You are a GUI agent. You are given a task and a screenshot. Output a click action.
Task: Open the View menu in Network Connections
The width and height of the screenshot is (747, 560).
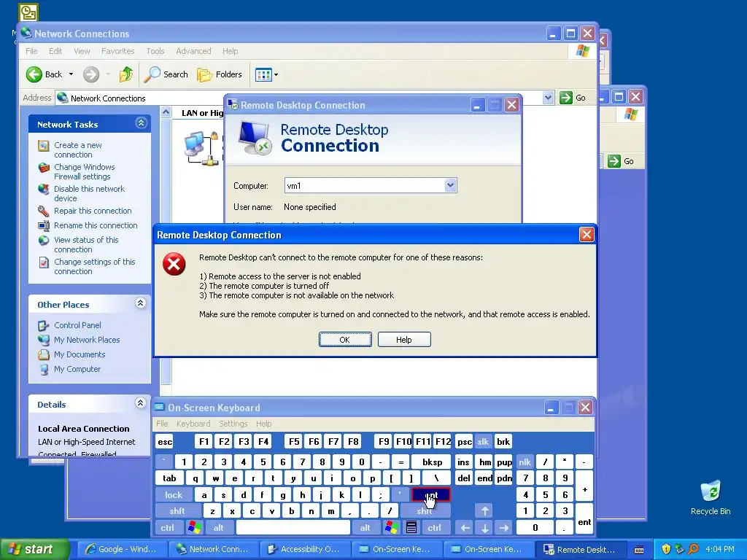point(82,51)
